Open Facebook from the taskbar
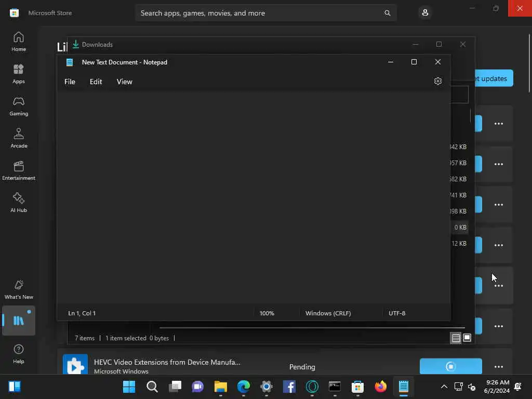Screen dimensions: 532x399 (x=289, y=387)
